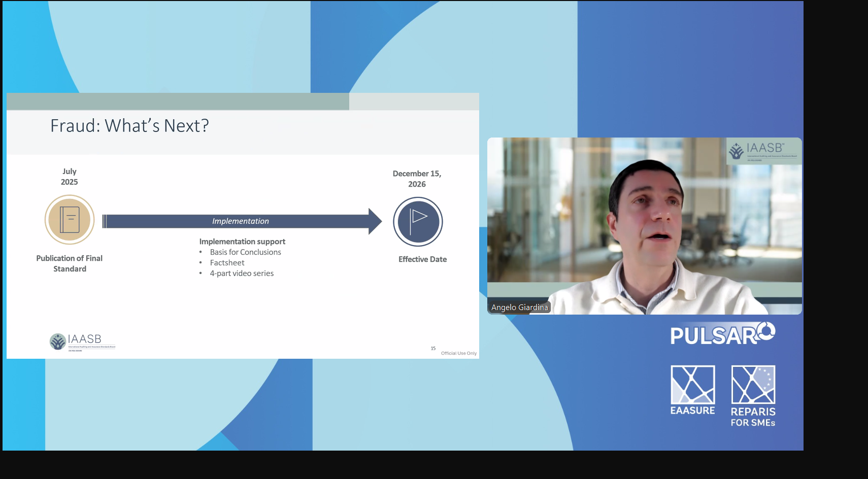Click the REPARIS FOR SMEs logo

pos(753,396)
